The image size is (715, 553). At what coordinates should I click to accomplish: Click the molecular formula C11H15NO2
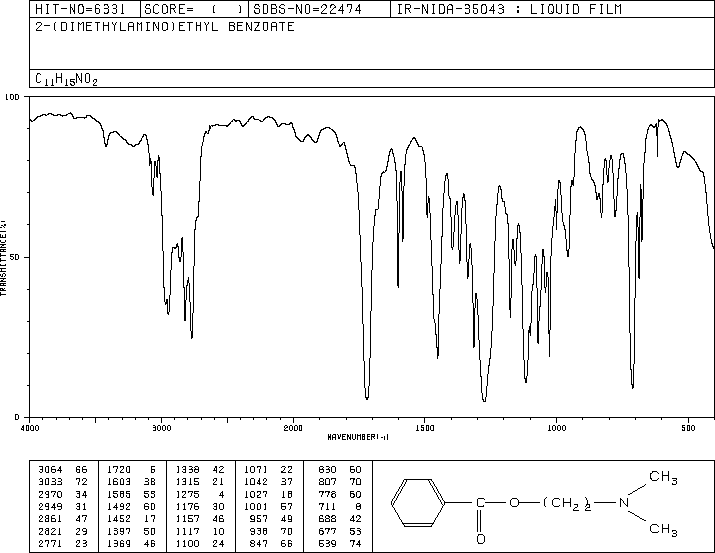pyautogui.click(x=66, y=79)
